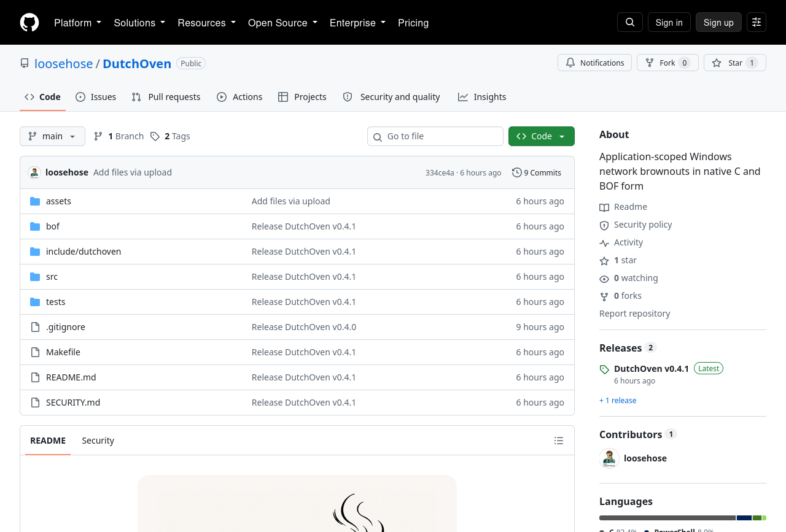786x532 pixels.
Task: Open the README outline list icon
Action: point(559,441)
